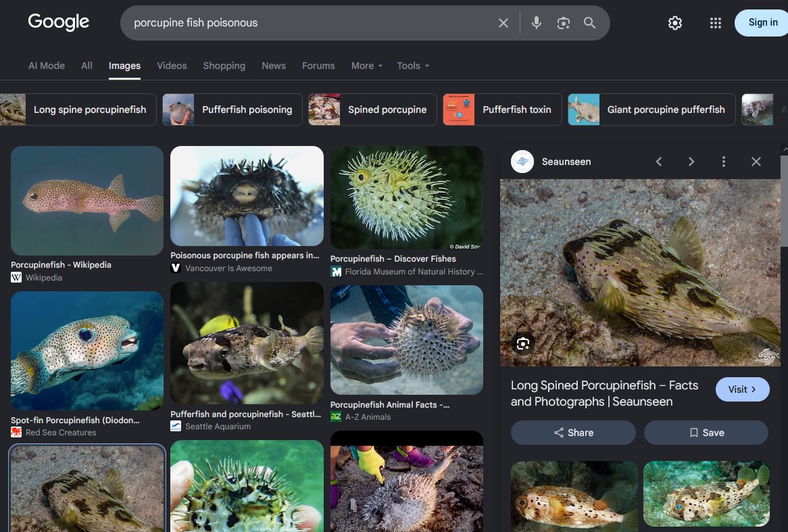Click the magnifying glass search icon
This screenshot has width=788, height=532.
pyautogui.click(x=589, y=22)
